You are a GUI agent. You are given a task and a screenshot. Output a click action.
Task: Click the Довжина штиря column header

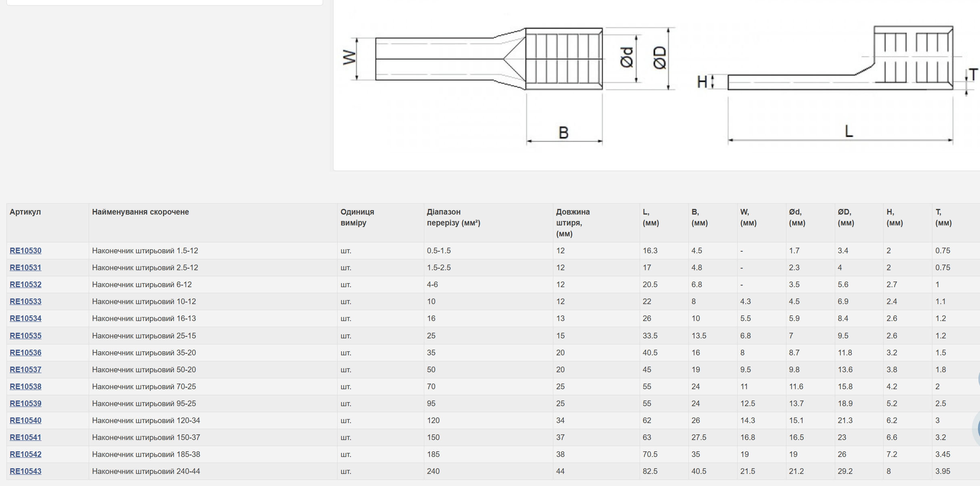coord(573,223)
